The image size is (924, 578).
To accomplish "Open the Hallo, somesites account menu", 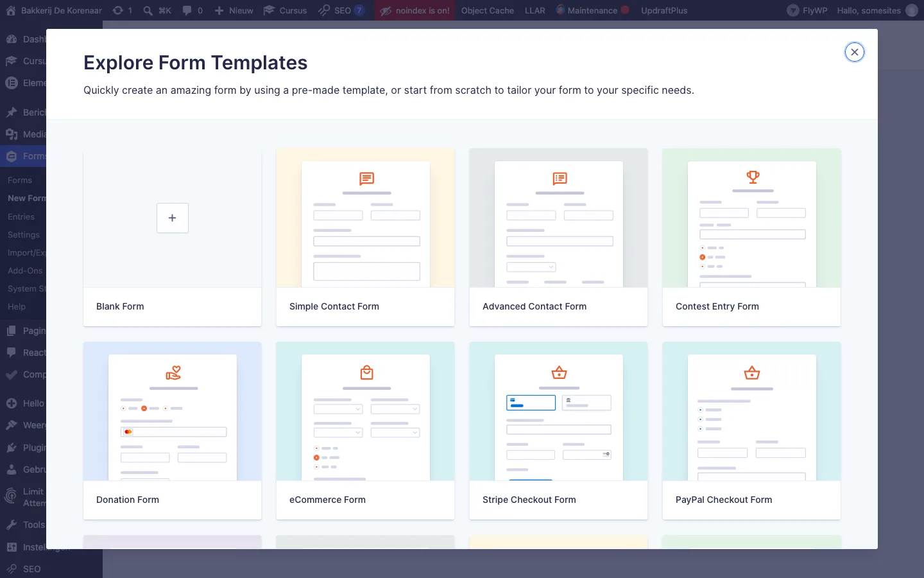I will coord(877,10).
